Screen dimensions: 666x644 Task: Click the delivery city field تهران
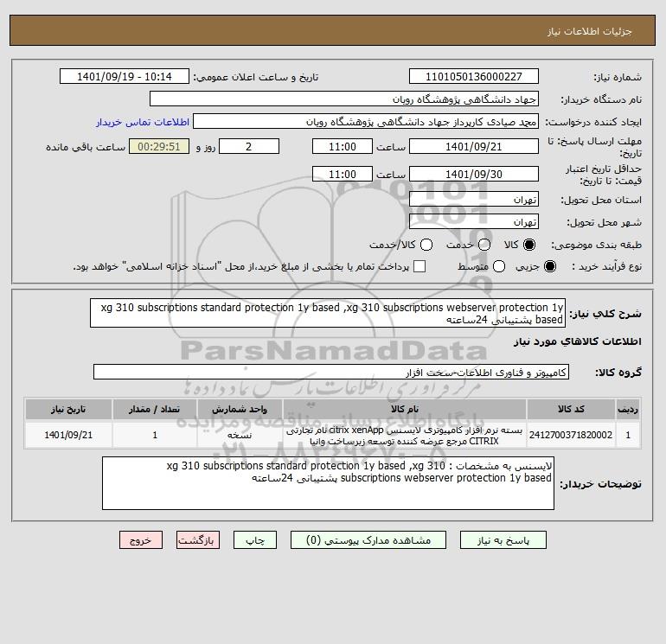(x=474, y=221)
